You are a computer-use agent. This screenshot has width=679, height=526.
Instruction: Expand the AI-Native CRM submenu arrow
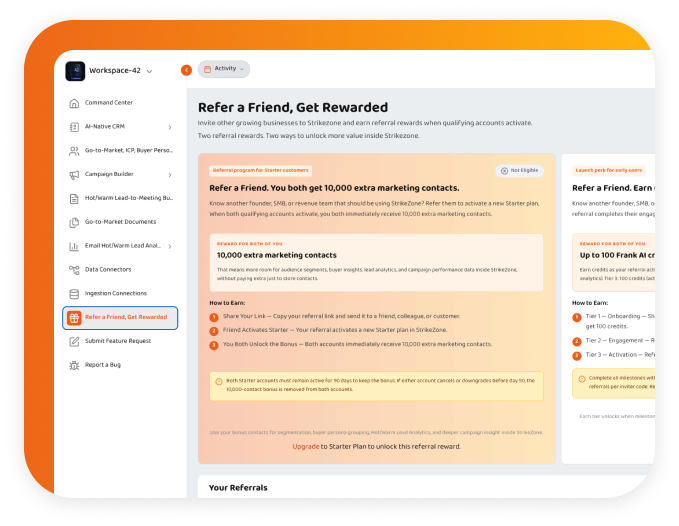point(170,127)
